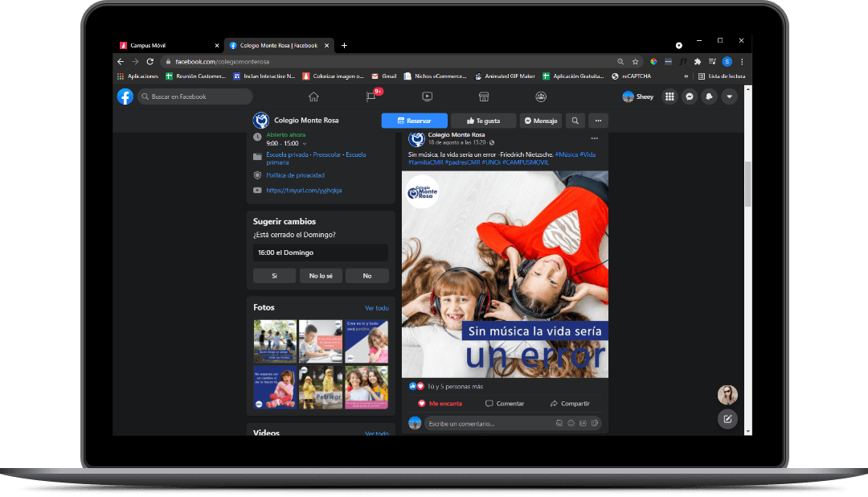Answer 'Sí' to the suggested change
The width and height of the screenshot is (868, 497).
(275, 276)
